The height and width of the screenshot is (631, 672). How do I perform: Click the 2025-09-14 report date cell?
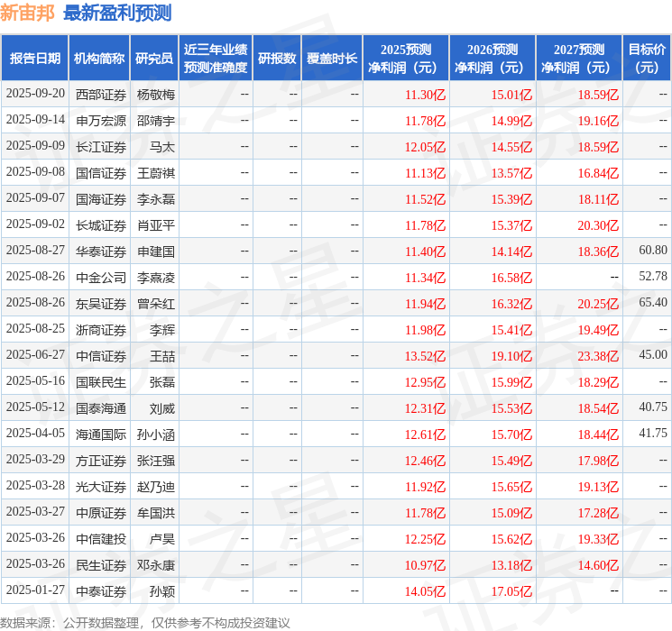pyautogui.click(x=35, y=120)
